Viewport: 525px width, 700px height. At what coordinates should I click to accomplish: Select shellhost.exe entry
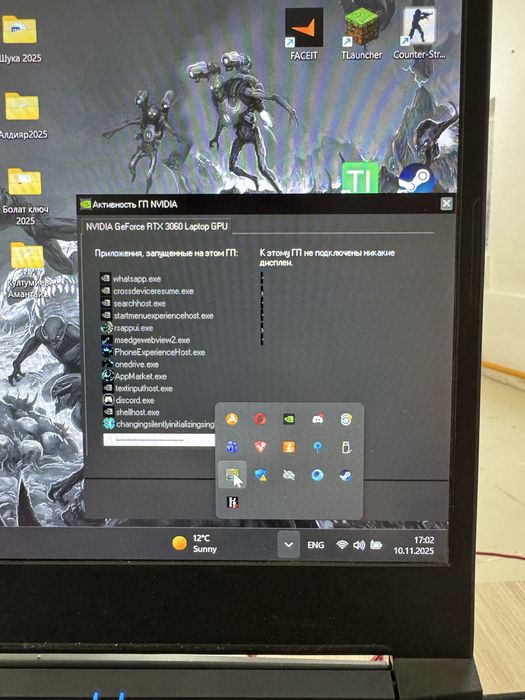coord(131,412)
